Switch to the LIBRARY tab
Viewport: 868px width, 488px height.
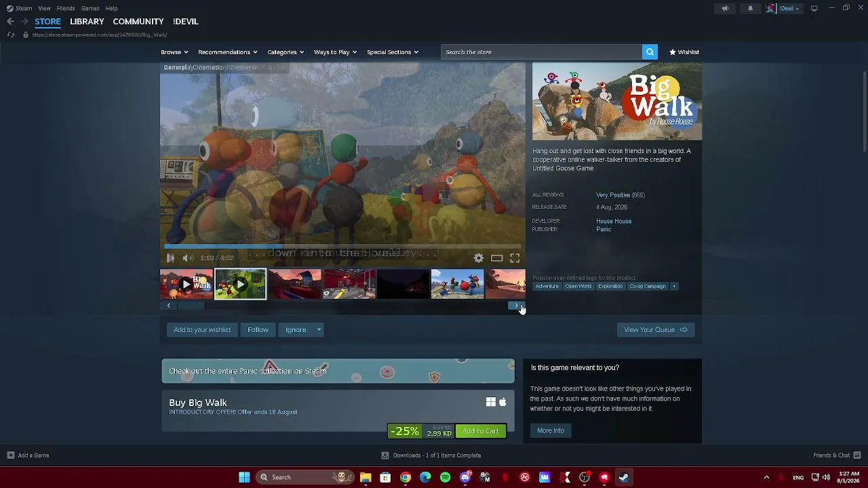(87, 22)
